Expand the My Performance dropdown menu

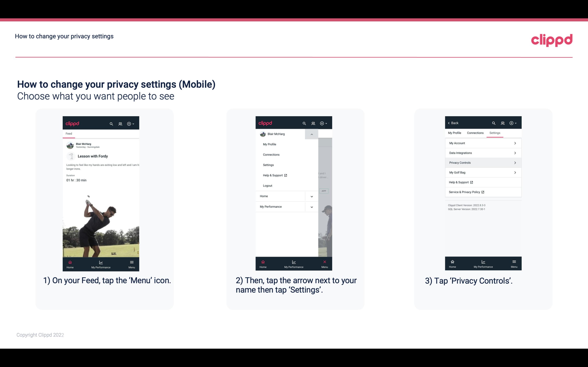pos(311,207)
